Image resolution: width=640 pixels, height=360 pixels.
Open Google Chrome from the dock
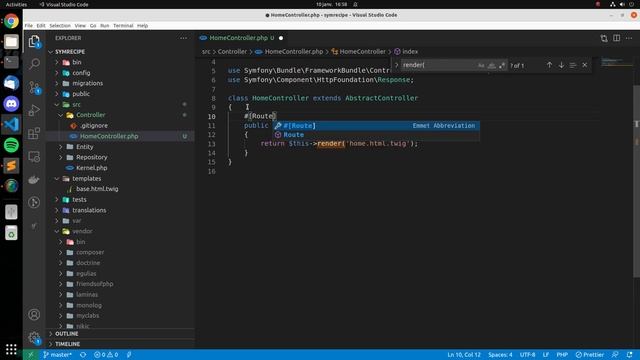(11, 21)
